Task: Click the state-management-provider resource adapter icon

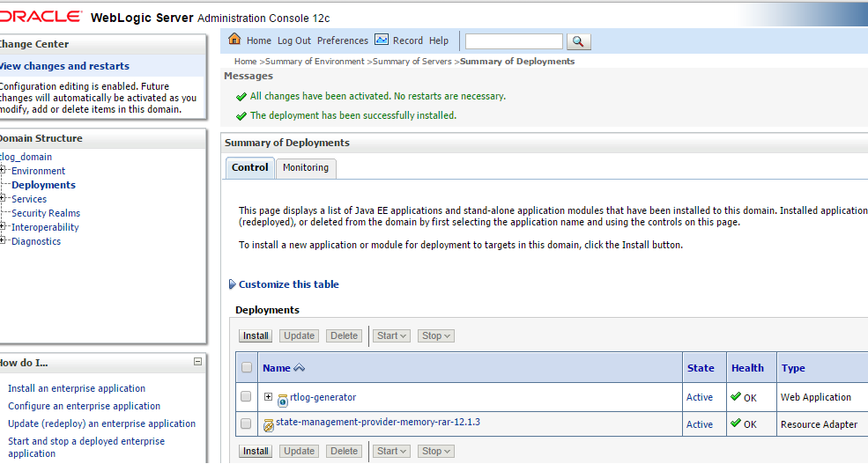Action: point(269,424)
